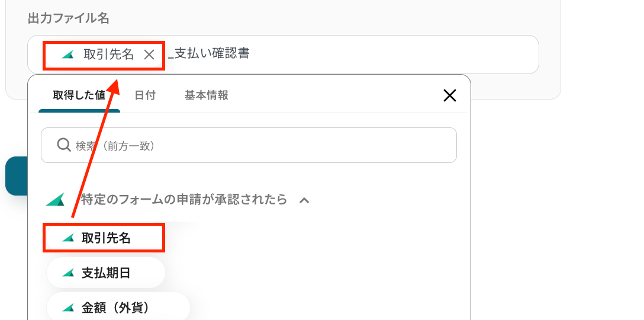
Task: Click the green icon inside the 取引先名 list chip
Action: [x=68, y=238]
